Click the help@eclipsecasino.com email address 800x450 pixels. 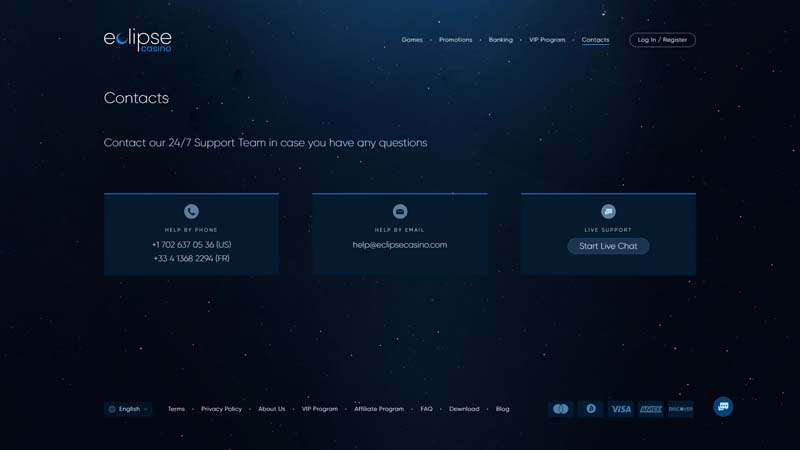click(x=400, y=245)
